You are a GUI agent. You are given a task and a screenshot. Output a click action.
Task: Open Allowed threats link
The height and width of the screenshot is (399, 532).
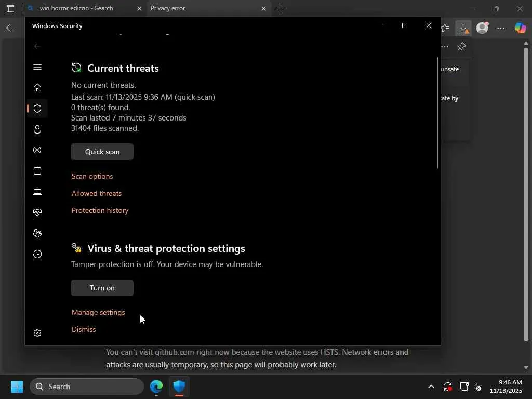96,193
